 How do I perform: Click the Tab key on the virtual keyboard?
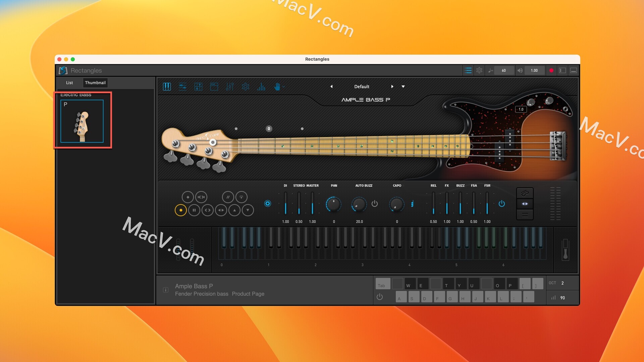coord(383,284)
